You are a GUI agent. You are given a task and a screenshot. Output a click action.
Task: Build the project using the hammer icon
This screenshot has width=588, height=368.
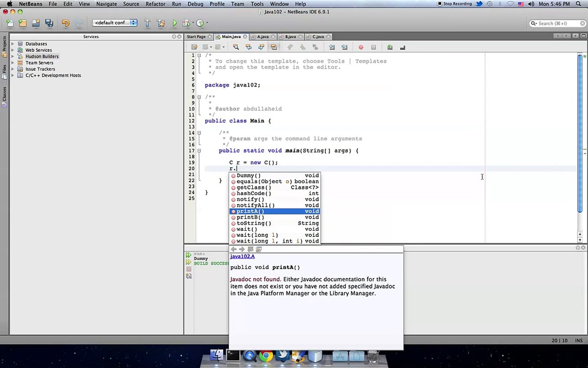pyautogui.click(x=147, y=22)
